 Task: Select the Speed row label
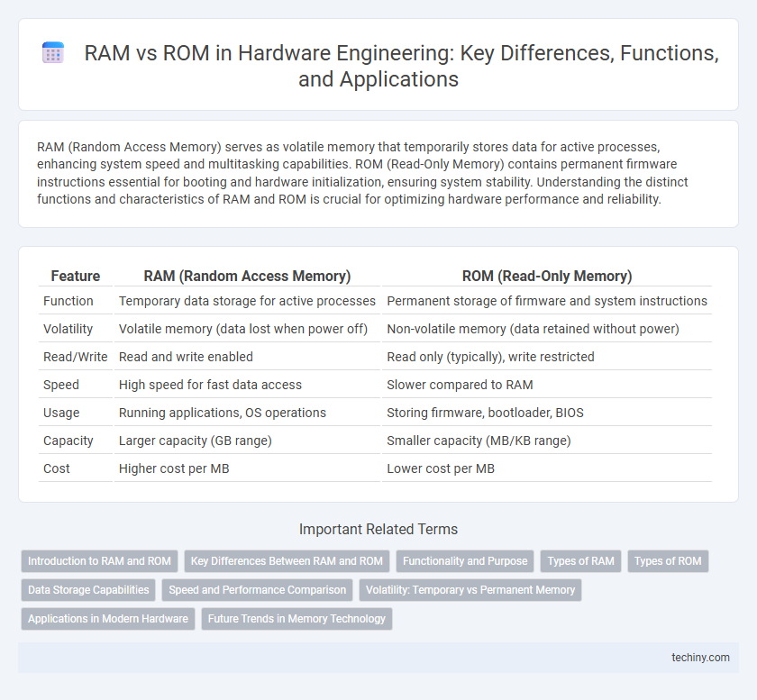click(61, 385)
